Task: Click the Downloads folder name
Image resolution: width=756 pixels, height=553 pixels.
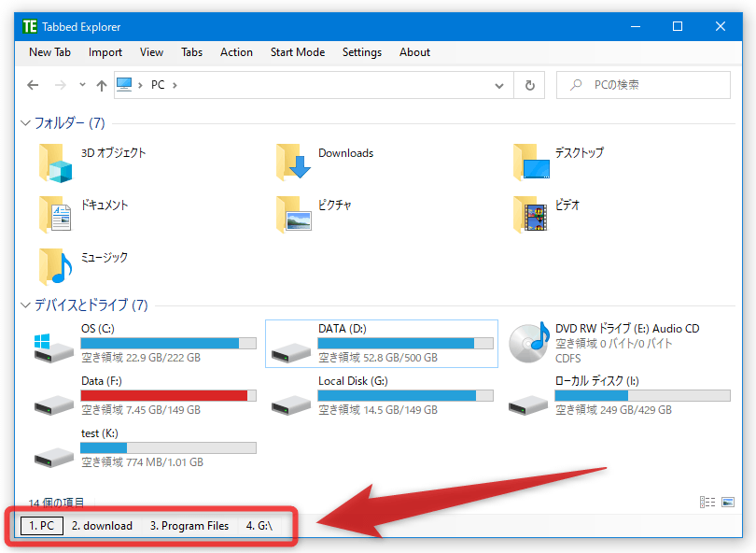Action: [345, 153]
